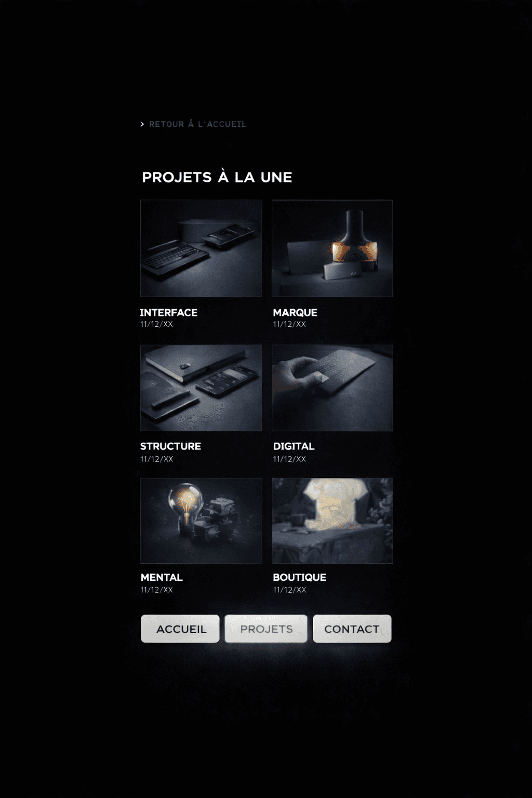Click the MENTAL project title
Screen dimensions: 532x798
pyautogui.click(x=162, y=577)
